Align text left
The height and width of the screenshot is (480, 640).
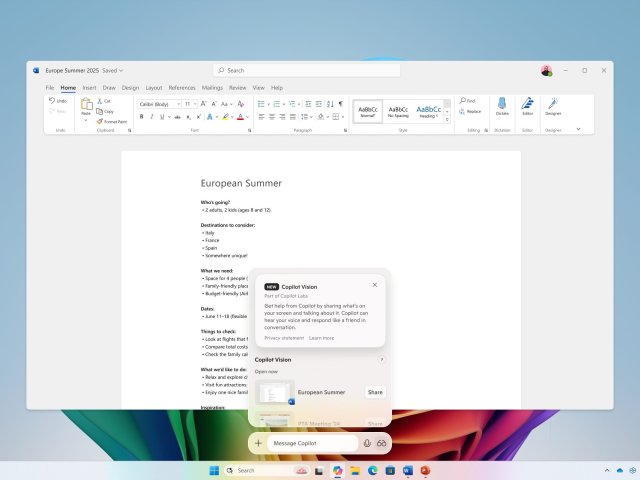click(261, 117)
